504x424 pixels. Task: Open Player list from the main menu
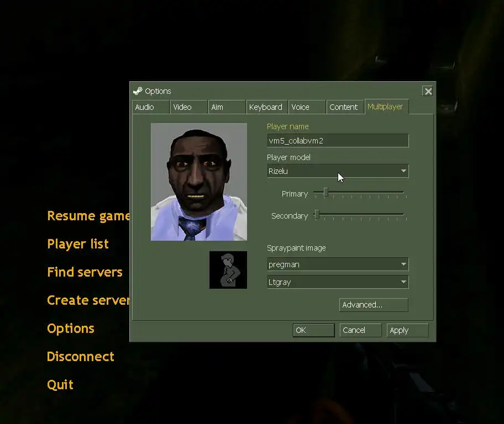(78, 244)
